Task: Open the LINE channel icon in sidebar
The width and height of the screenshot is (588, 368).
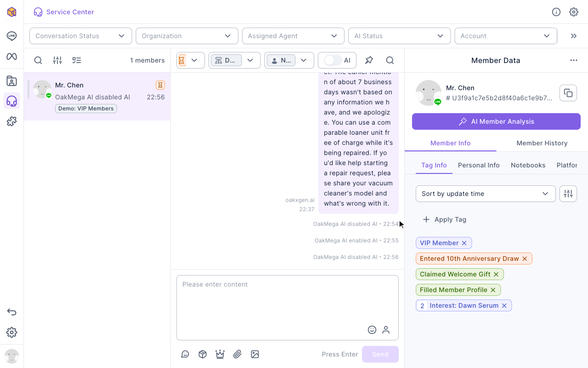Action: coord(12,36)
